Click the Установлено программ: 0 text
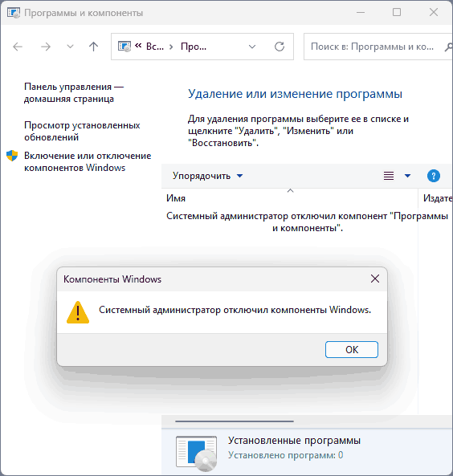453x476 pixels. (286, 455)
